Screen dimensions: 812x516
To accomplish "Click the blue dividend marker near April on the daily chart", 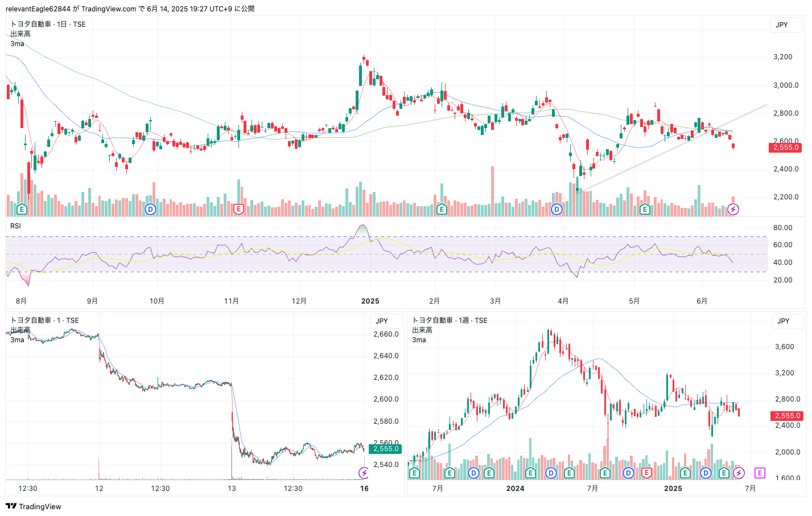I will coord(557,209).
